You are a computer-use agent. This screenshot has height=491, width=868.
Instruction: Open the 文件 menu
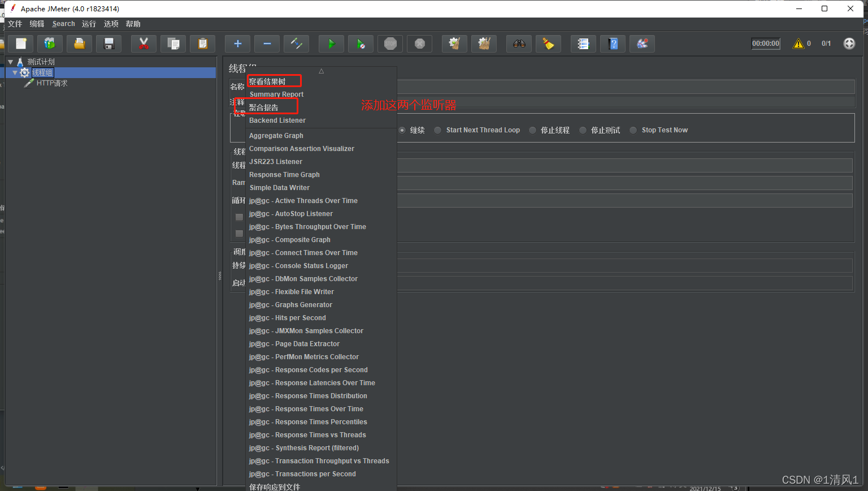point(15,24)
